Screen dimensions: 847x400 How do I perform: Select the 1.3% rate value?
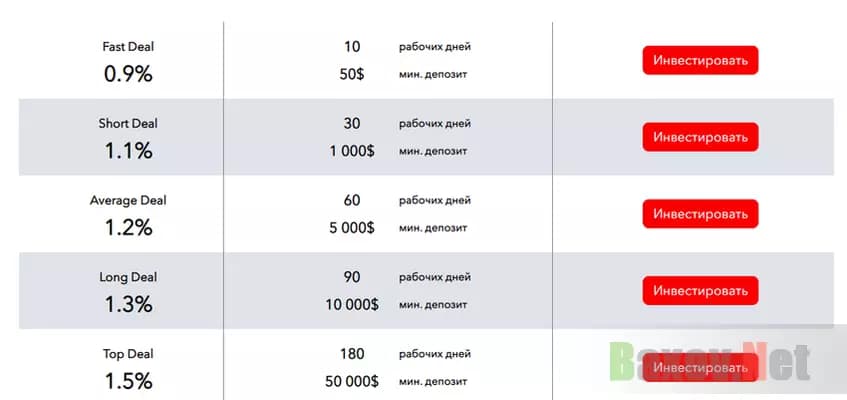128,305
